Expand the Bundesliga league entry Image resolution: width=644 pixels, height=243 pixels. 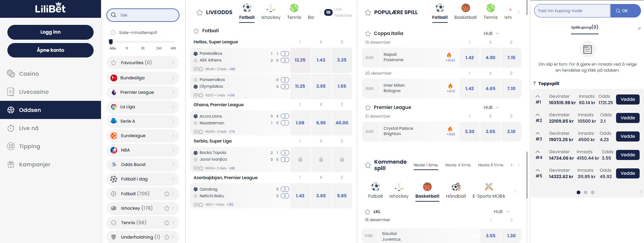click(x=143, y=78)
